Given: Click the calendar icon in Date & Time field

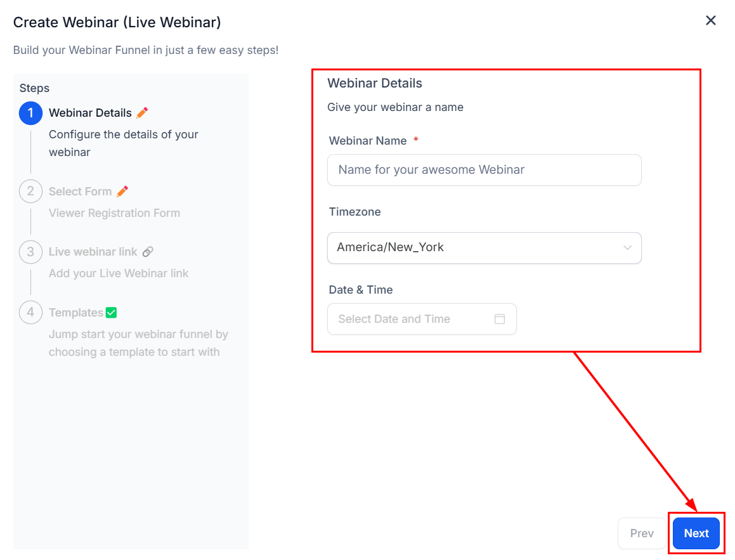Looking at the screenshot, I should [x=500, y=319].
